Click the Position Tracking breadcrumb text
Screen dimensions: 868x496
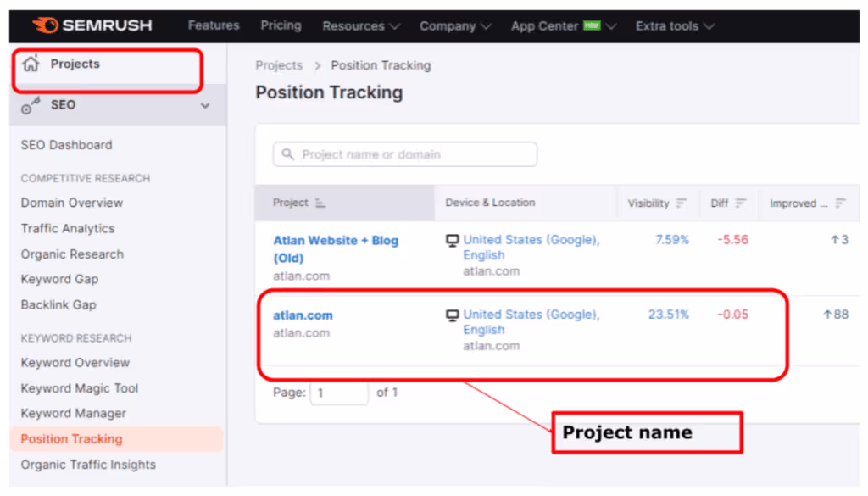pyautogui.click(x=381, y=65)
